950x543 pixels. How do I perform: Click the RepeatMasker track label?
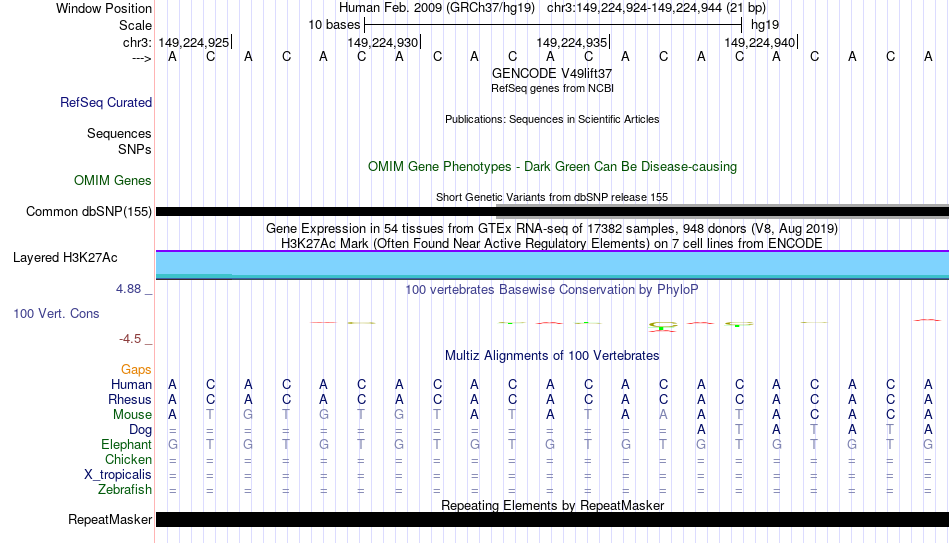110,519
